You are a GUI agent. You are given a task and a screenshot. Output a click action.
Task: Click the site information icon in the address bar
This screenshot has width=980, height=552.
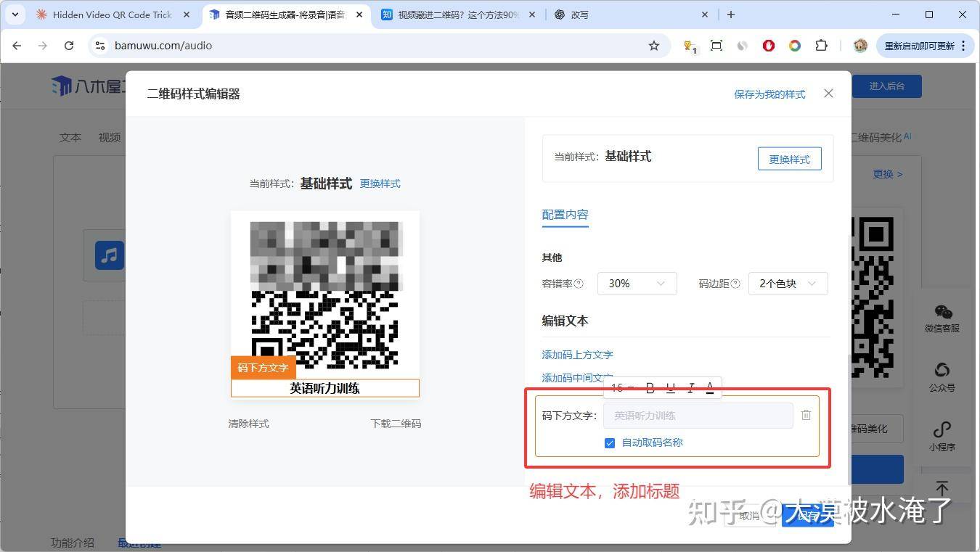tap(101, 46)
